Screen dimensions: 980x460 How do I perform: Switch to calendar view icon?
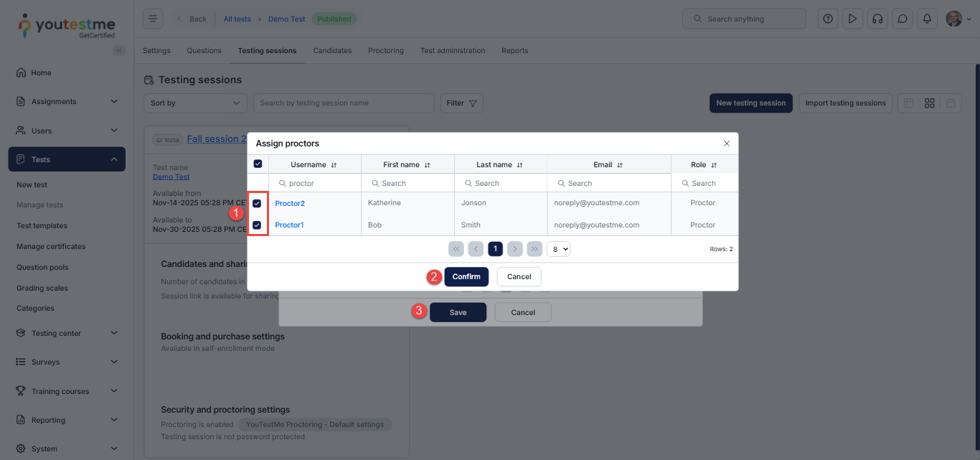(951, 103)
